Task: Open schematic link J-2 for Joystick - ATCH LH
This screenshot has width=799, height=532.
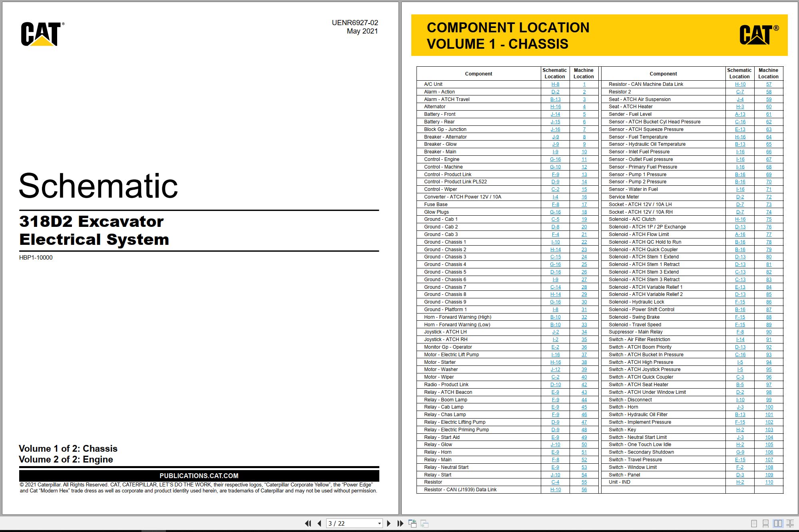Action: point(555,332)
